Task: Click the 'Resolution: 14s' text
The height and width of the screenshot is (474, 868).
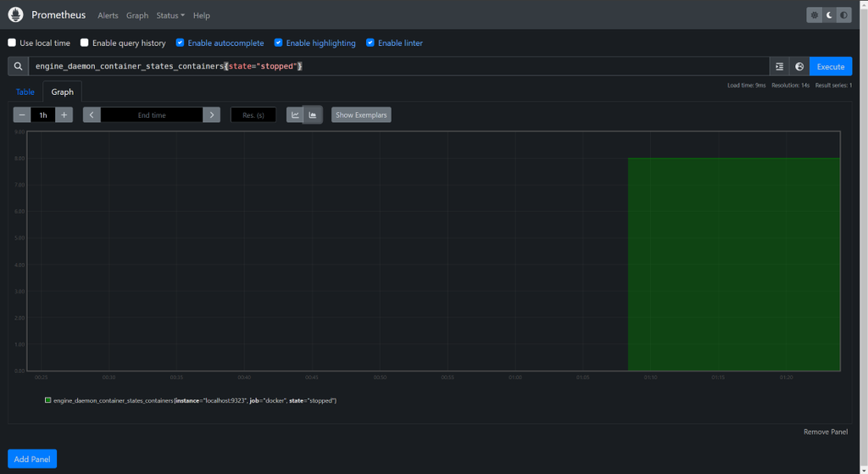Action: coord(791,86)
